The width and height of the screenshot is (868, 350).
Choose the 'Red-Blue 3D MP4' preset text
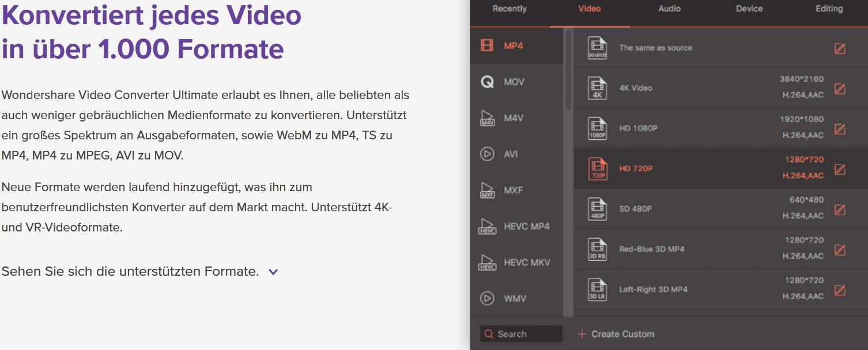tap(652, 249)
